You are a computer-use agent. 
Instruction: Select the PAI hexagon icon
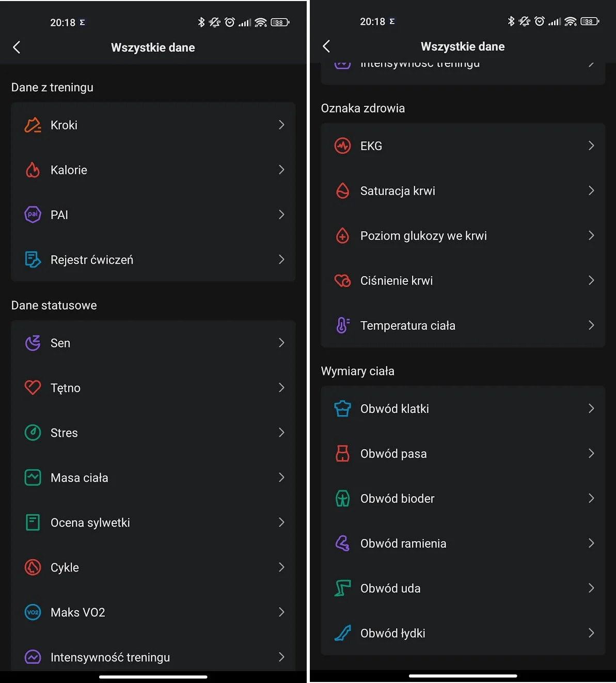[33, 215]
